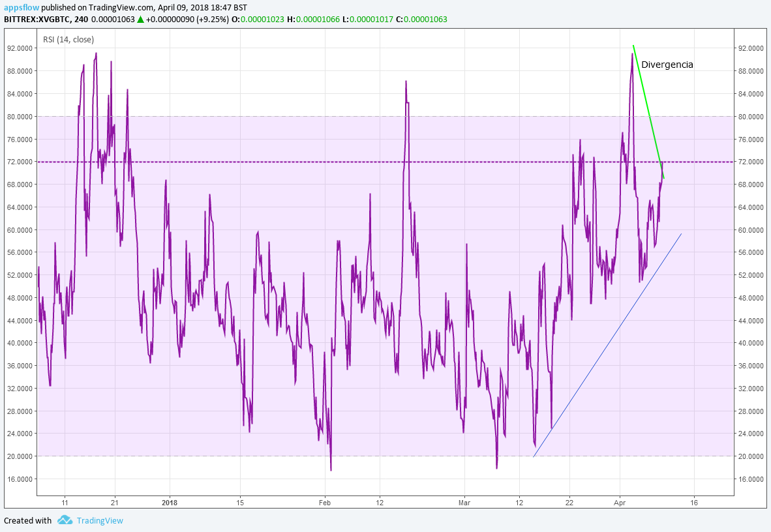Click the TradingView logo icon
The height and width of the screenshot is (532, 771).
[x=65, y=520]
